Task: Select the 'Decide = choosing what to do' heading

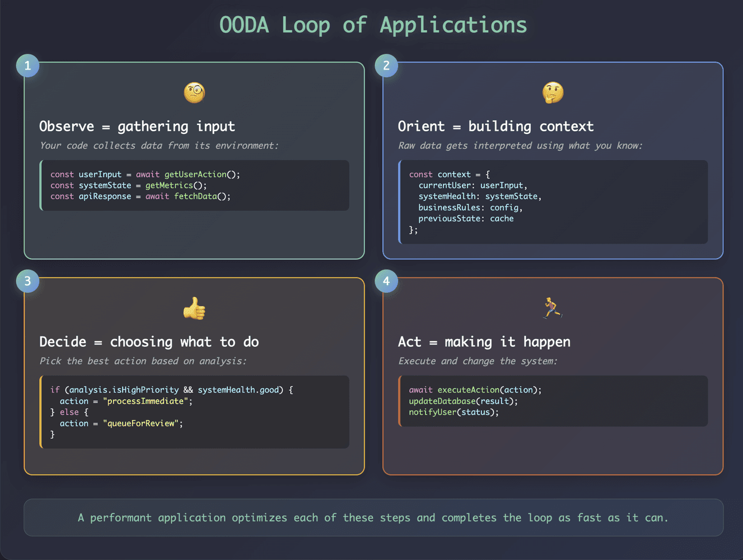Action: [x=149, y=342]
